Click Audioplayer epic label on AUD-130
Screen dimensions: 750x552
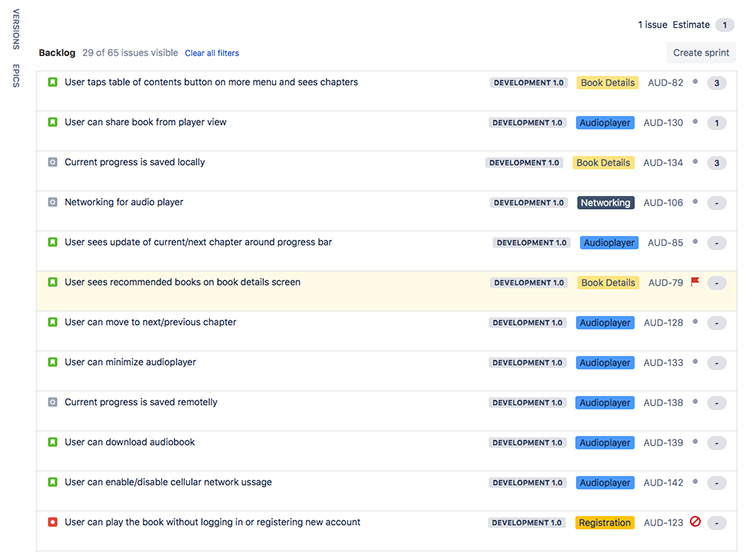tap(605, 123)
